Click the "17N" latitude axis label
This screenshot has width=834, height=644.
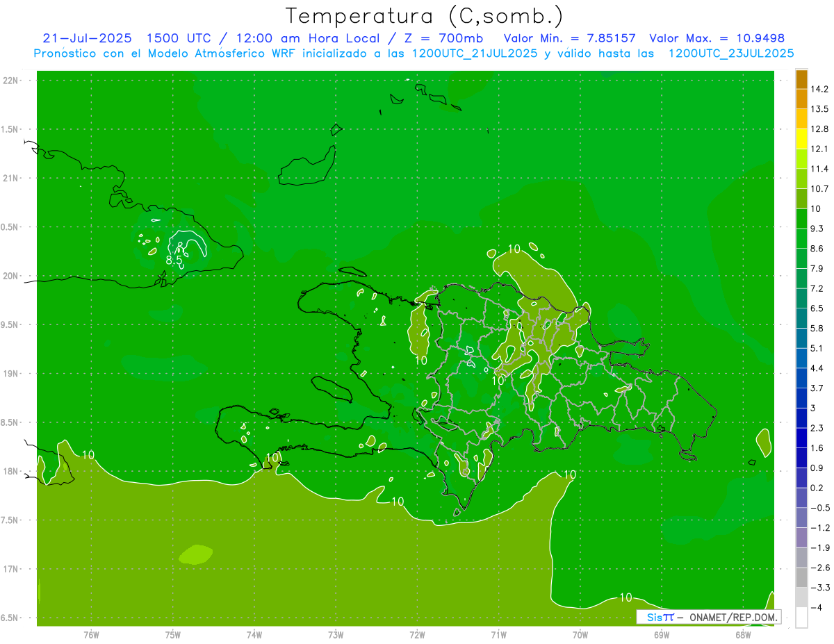pos(11,569)
